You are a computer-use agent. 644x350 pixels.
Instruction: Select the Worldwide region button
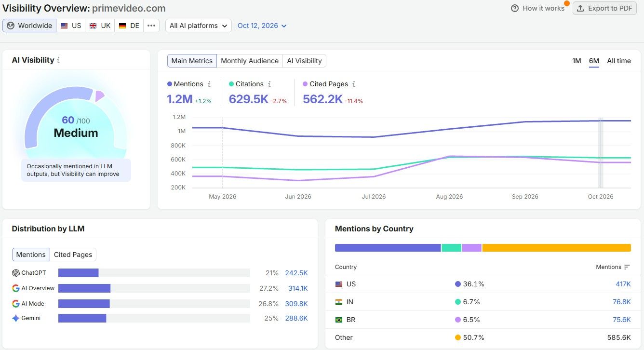pyautogui.click(x=29, y=26)
